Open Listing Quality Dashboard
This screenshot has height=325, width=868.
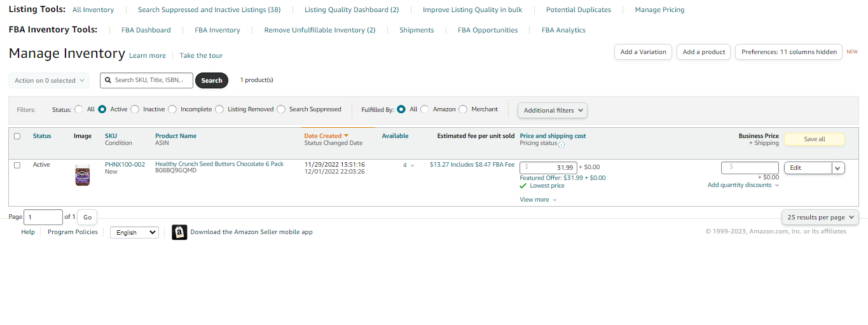352,10
